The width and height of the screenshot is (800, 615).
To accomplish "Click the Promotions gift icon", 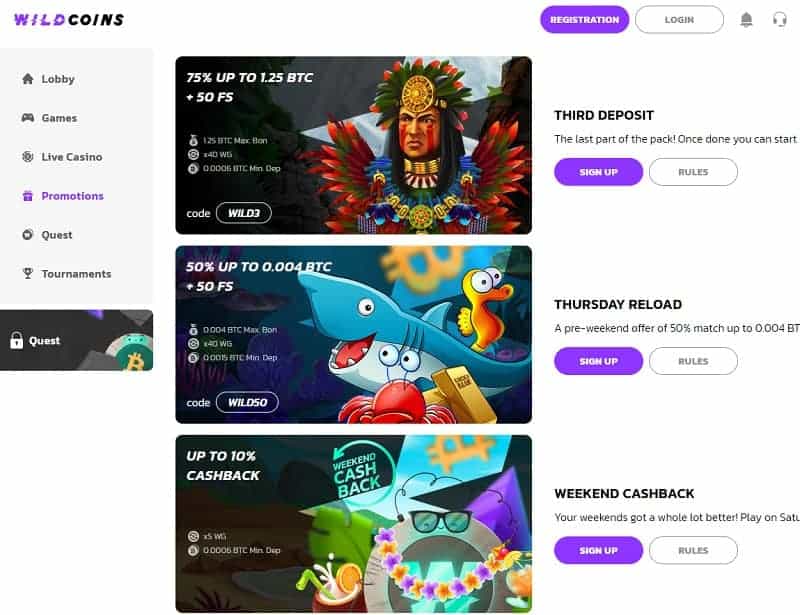I will pyautogui.click(x=28, y=196).
